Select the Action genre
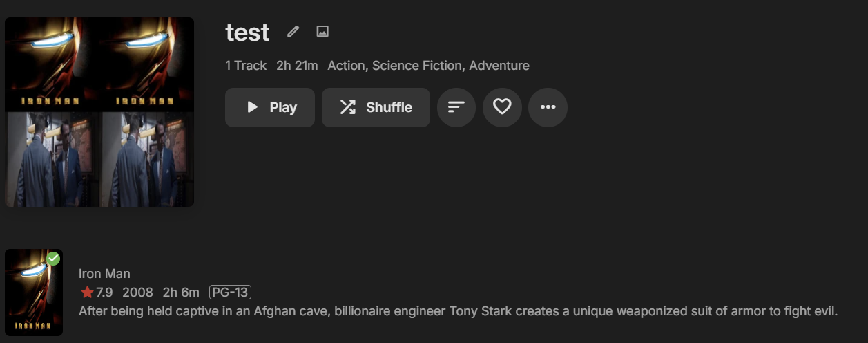This screenshot has width=868, height=343. tap(347, 66)
